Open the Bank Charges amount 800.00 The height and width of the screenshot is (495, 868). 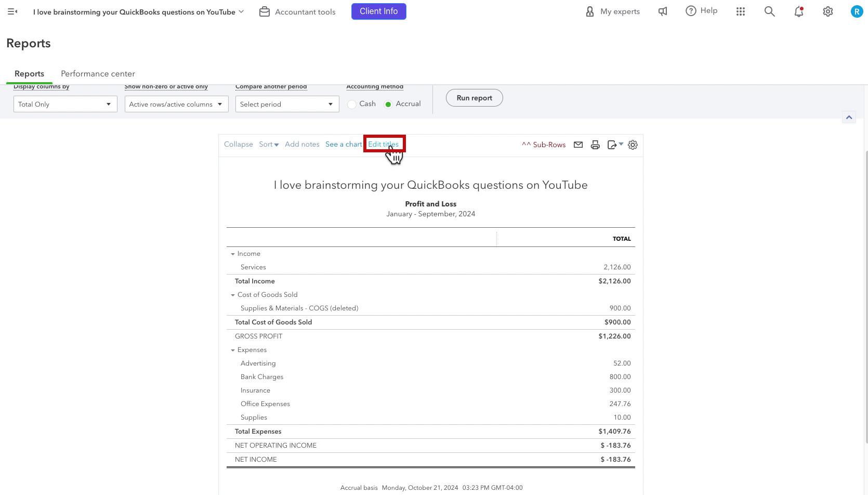620,377
